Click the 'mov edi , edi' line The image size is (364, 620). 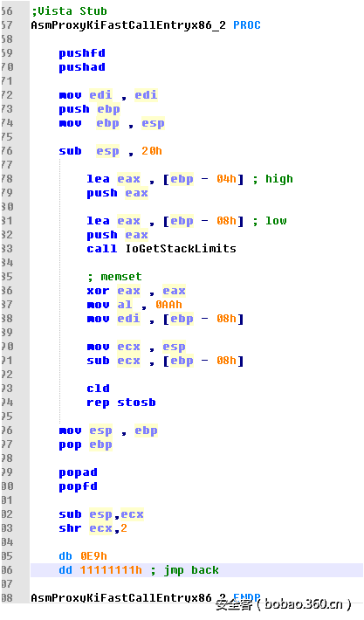(x=108, y=95)
